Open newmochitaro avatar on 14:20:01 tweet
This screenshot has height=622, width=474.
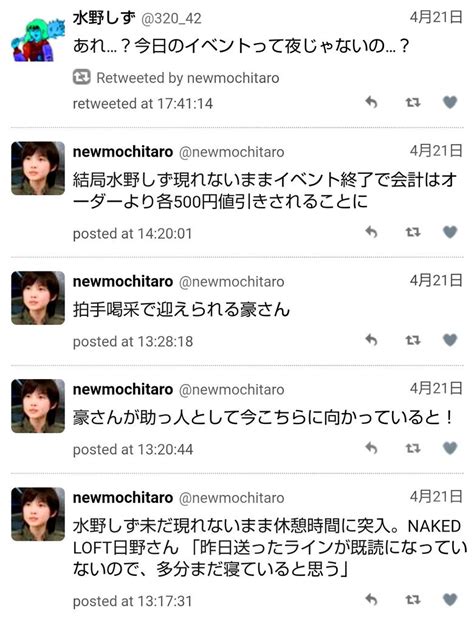[x=38, y=168]
